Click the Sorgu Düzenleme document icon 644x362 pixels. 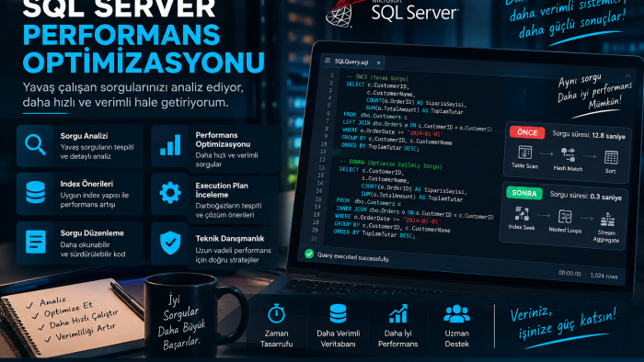coord(36,242)
